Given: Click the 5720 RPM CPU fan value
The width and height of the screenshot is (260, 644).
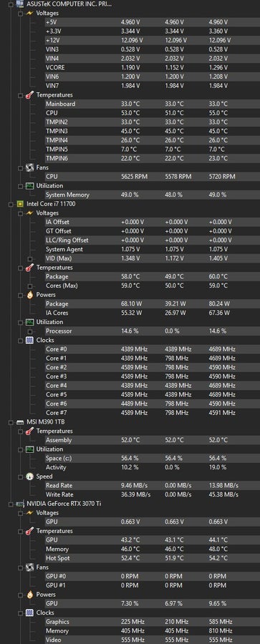Looking at the screenshot, I should 222,177.
